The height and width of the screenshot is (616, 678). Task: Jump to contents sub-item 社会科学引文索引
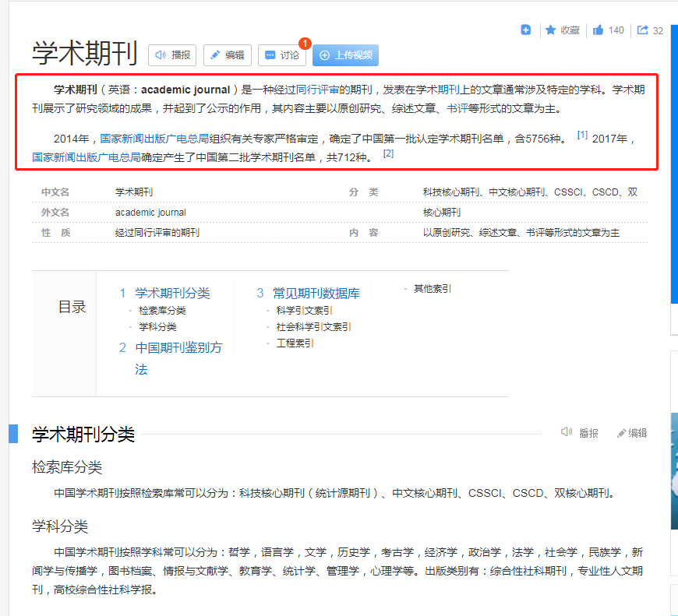pyautogui.click(x=313, y=327)
